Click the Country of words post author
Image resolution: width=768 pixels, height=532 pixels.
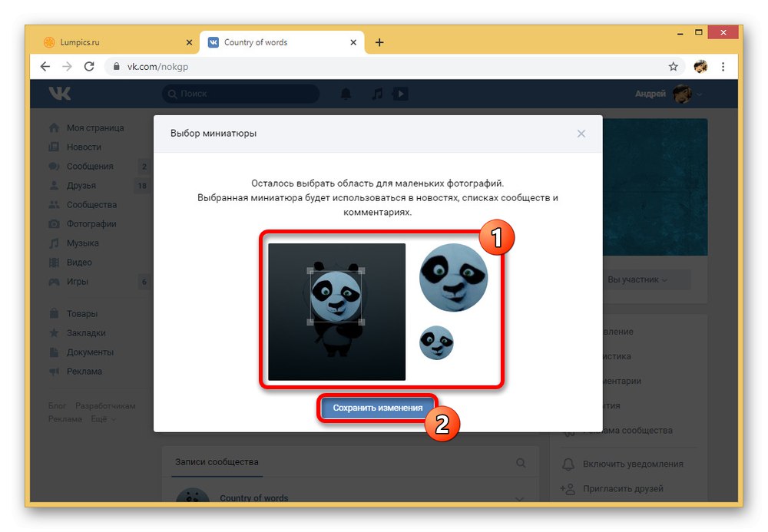[253, 497]
